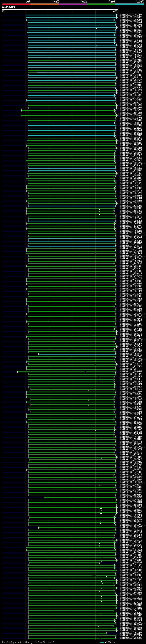Open hit UniRef100_B2YGY1
The width and height of the screenshot is (146, 644).
tap(131, 630)
